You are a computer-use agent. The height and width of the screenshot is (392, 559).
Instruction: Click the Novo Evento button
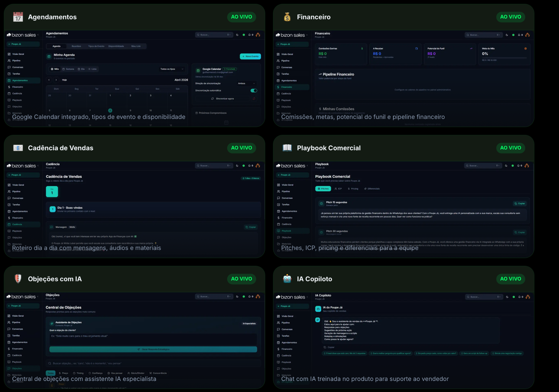coord(250,56)
